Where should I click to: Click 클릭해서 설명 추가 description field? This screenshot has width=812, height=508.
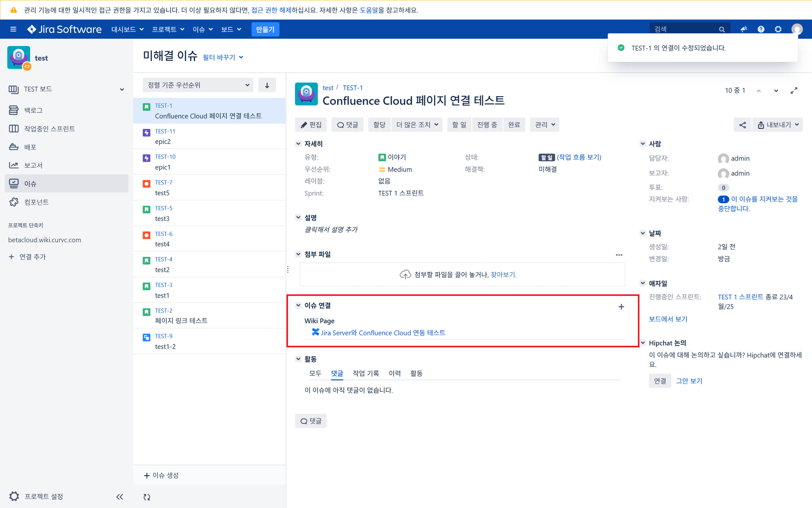[331, 230]
